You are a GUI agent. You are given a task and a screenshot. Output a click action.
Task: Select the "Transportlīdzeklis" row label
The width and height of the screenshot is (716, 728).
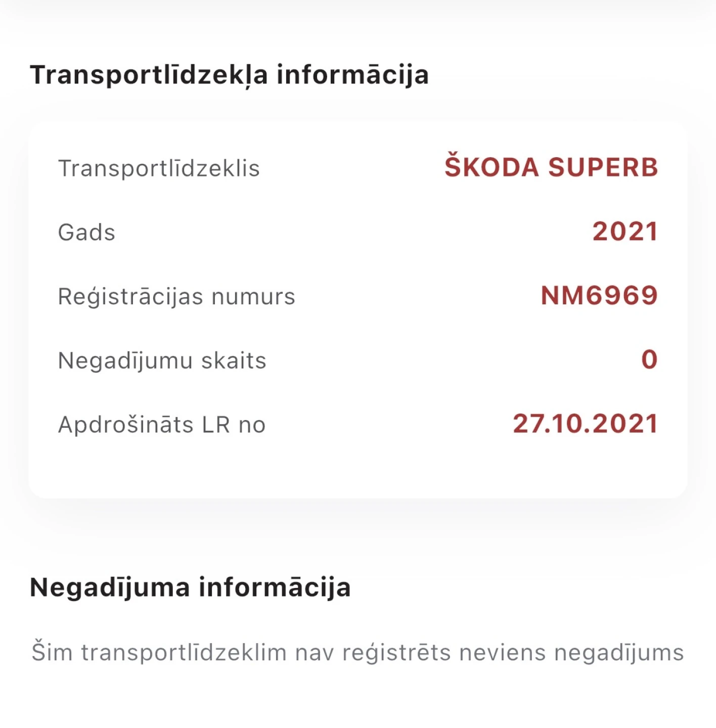[159, 168]
